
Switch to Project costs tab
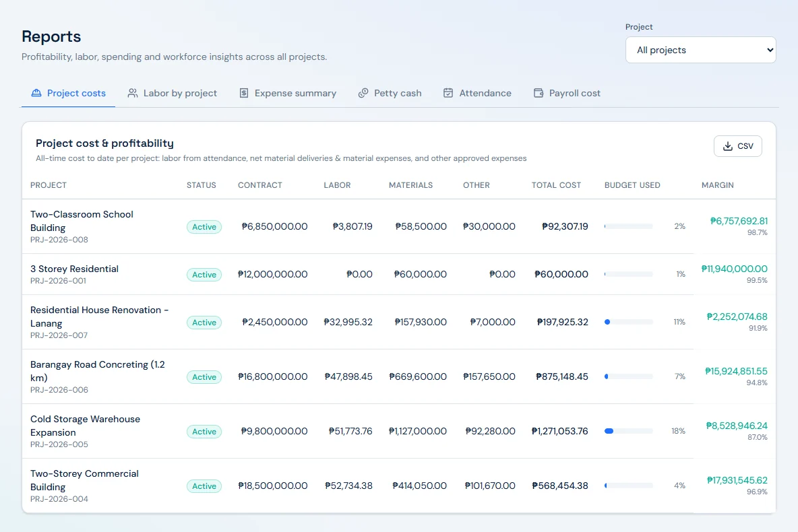[68, 93]
